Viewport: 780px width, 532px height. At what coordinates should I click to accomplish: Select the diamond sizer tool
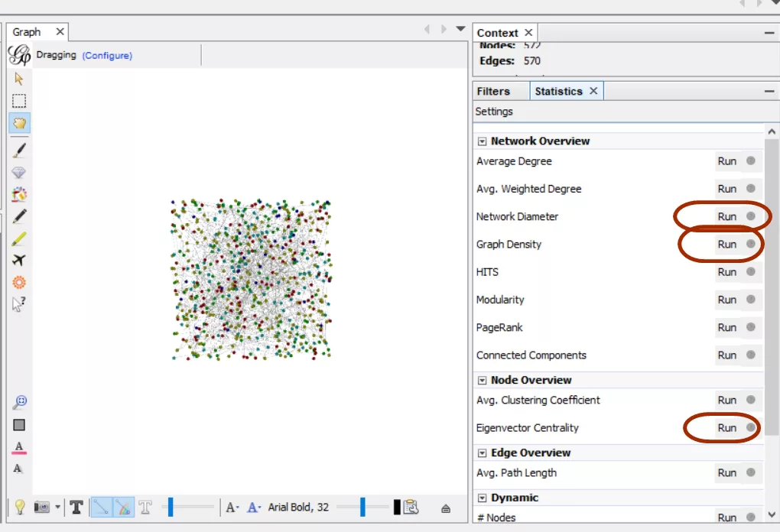[19, 173]
